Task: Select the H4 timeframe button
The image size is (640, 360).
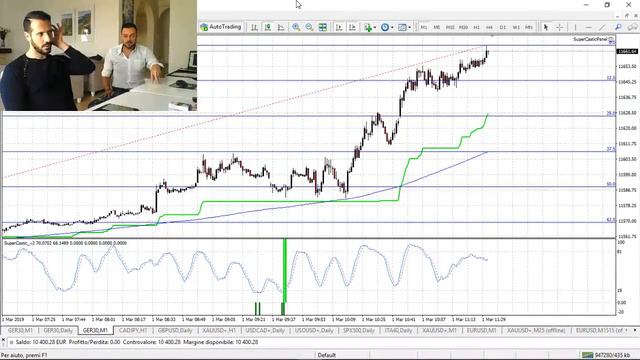Action: coord(489,27)
